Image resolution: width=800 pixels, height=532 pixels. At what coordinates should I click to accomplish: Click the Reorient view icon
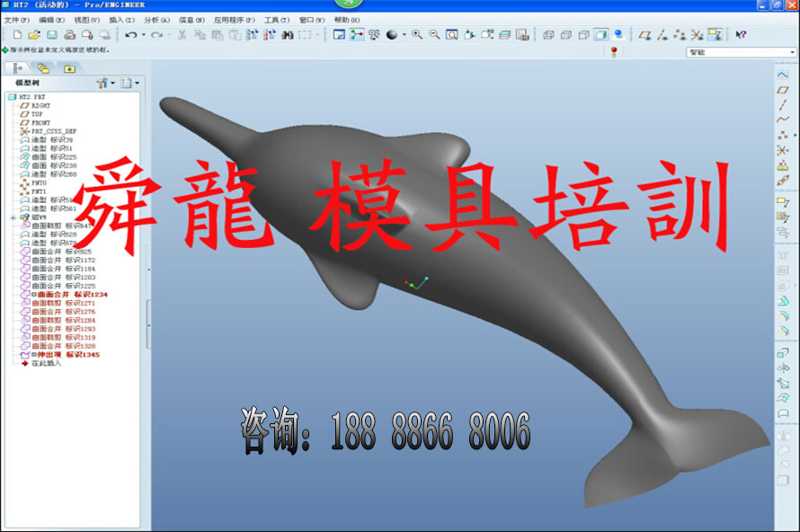pos(470,35)
